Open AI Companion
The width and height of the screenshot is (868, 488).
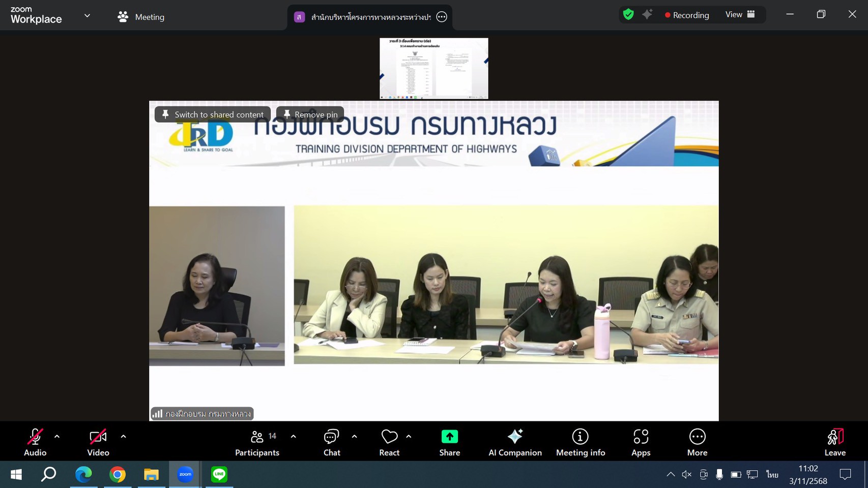click(515, 442)
